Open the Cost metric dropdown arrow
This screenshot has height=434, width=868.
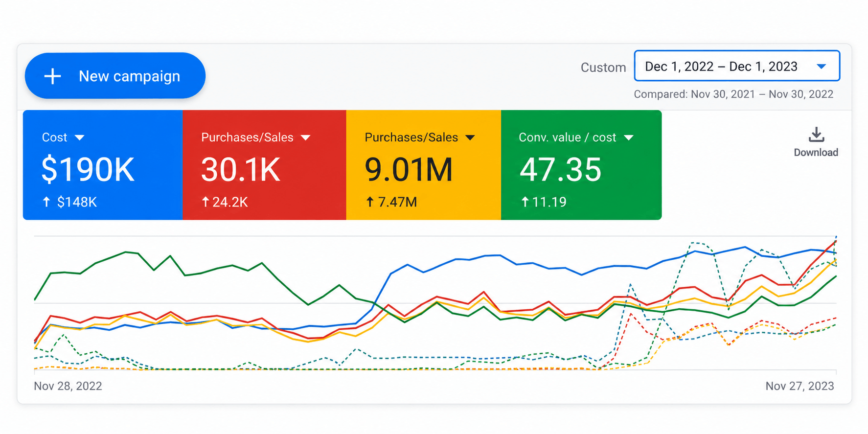tap(80, 138)
